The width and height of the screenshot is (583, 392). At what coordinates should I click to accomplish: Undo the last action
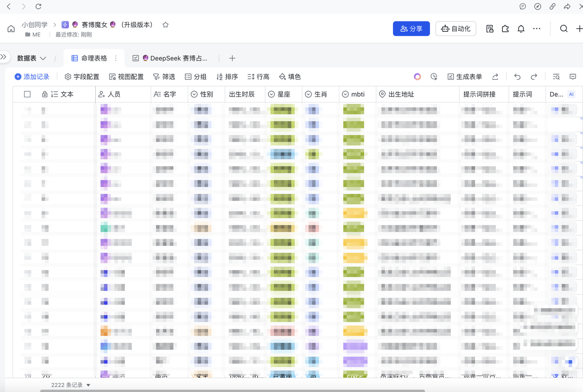tap(517, 76)
